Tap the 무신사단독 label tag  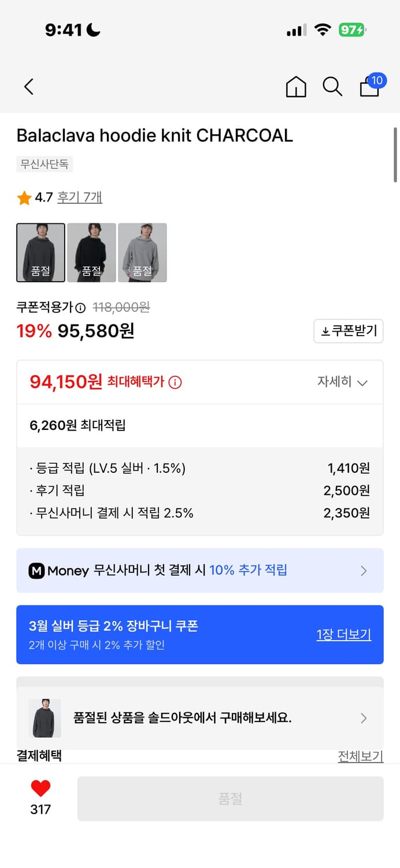tap(44, 164)
